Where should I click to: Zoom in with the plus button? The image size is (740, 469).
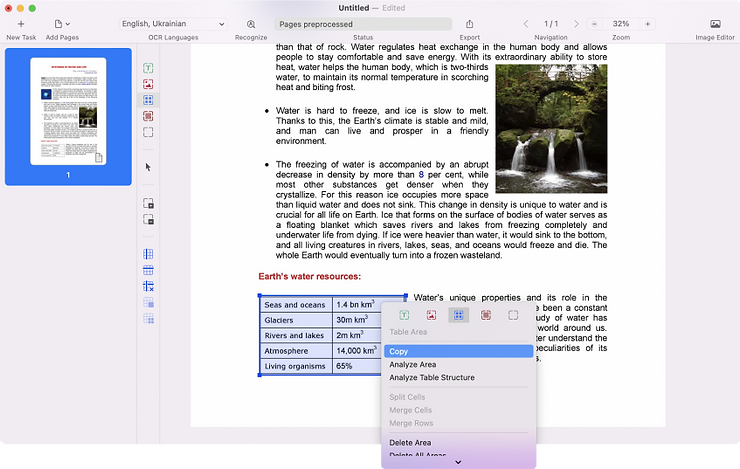648,24
